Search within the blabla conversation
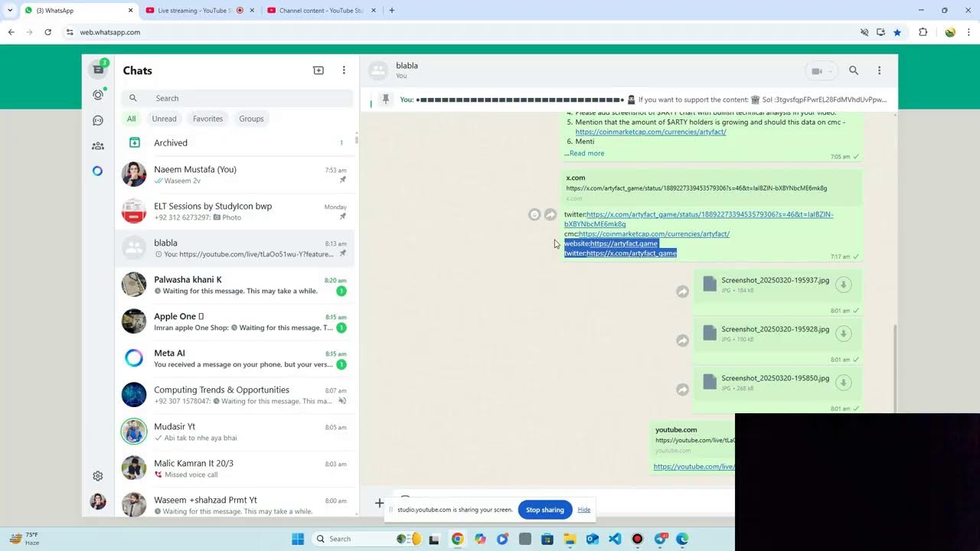This screenshot has width=980, height=551. tap(854, 70)
